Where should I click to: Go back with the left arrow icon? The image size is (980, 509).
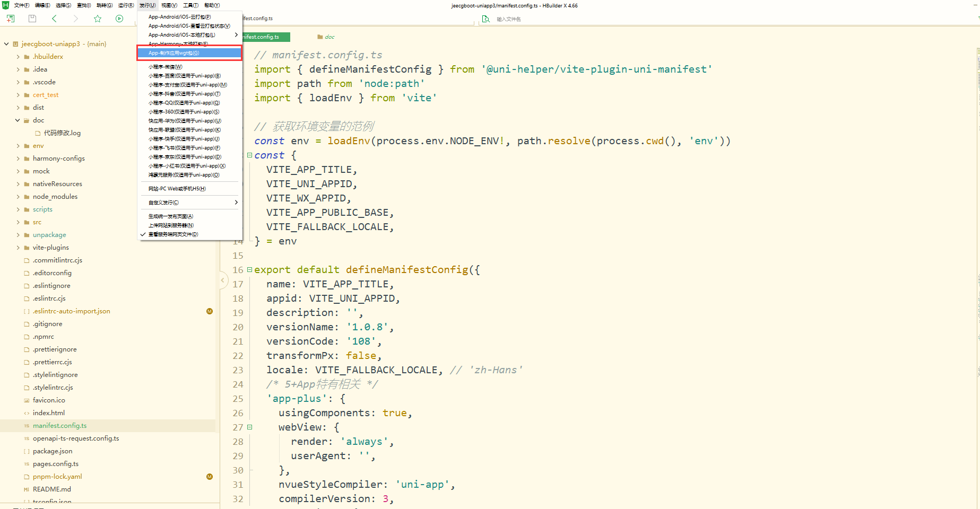(54, 19)
